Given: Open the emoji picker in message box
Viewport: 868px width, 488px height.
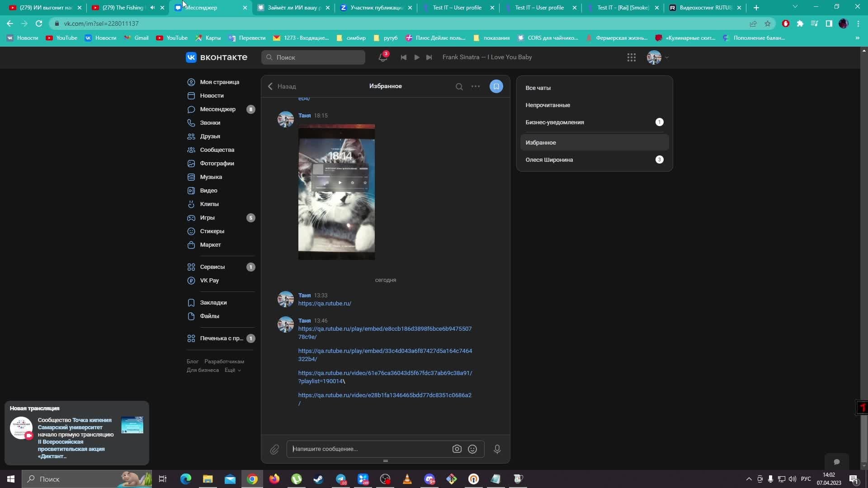Looking at the screenshot, I should click(472, 449).
